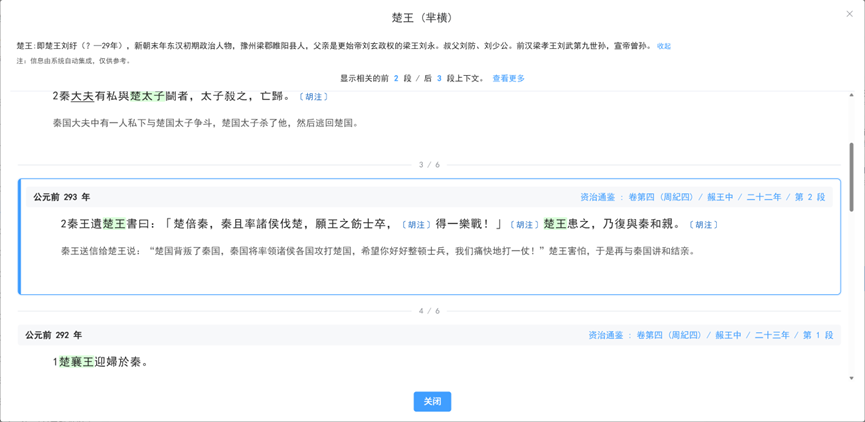
Task: Go to 二十二年 breadcrumb link
Action: tap(764, 197)
